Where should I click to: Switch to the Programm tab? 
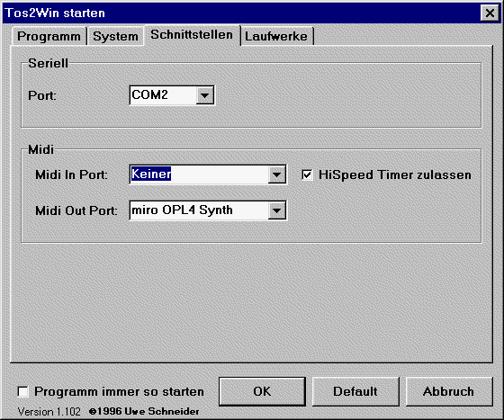(x=49, y=36)
